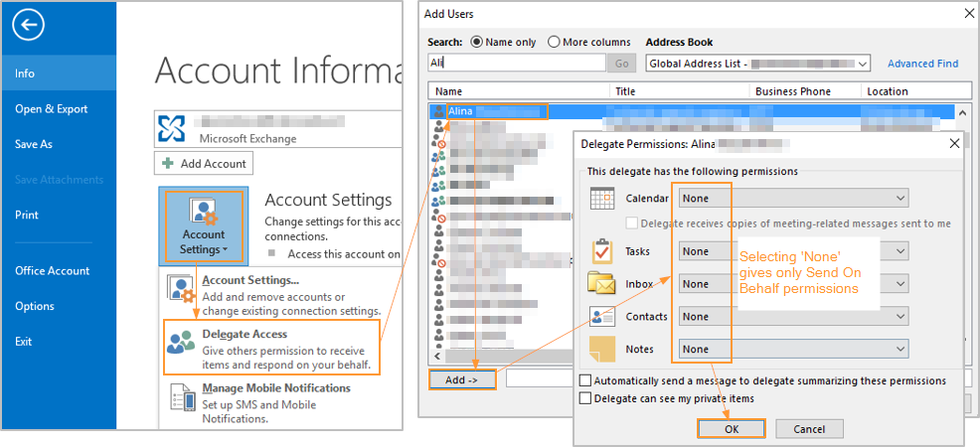This screenshot has width=980, height=447.
Task: Click the Notes sticky note icon
Action: click(x=602, y=350)
